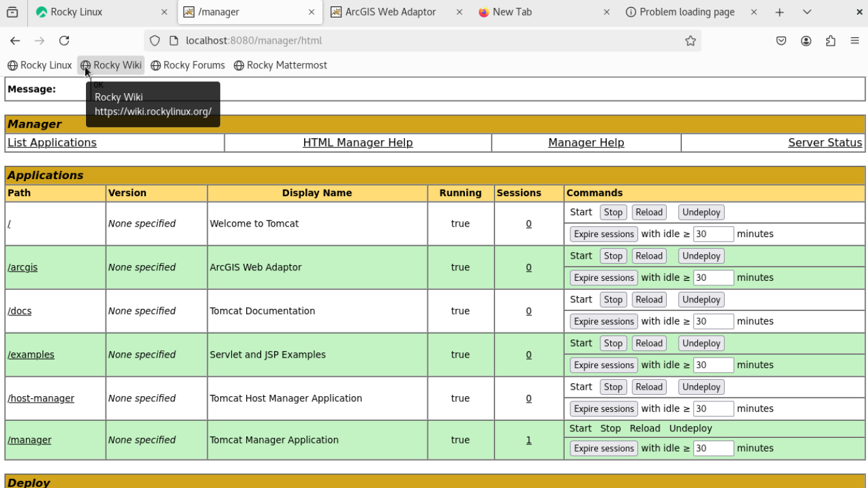Bookmark this page with the star icon
This screenshot has height=488, width=868.
690,40
